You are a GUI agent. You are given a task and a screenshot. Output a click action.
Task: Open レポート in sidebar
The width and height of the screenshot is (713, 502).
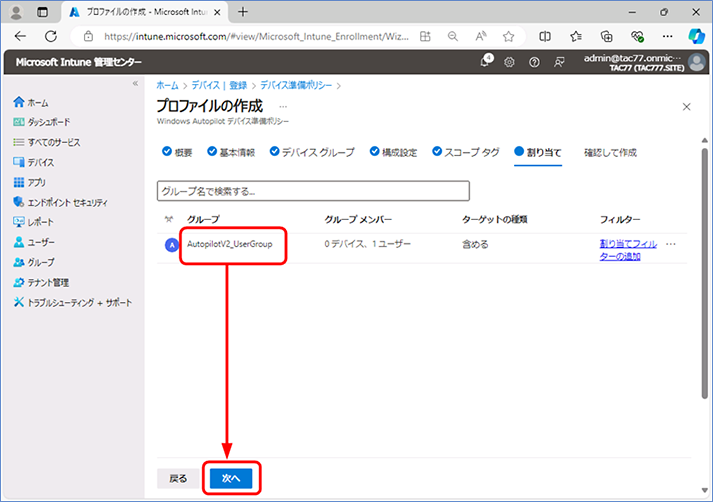(x=34, y=222)
